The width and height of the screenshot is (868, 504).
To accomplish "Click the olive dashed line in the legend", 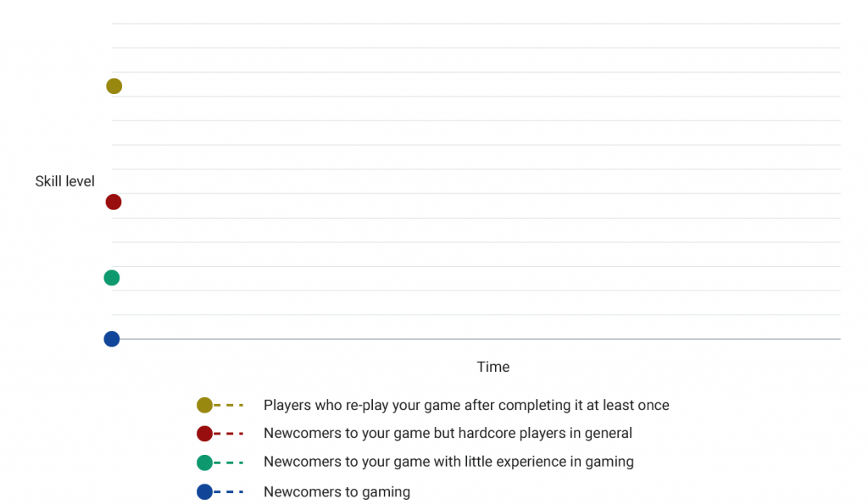I will point(229,406).
